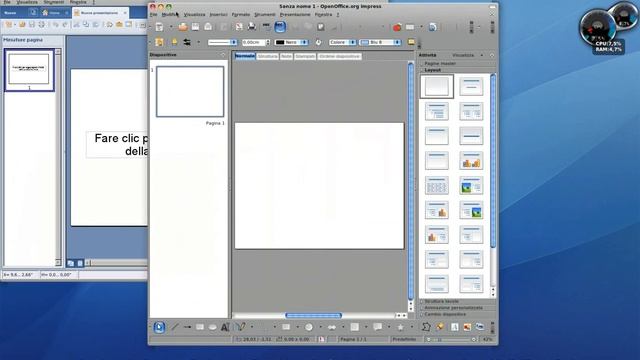The image size is (640, 360).
Task: Select the Rectangle drawing tool
Action: click(200, 327)
